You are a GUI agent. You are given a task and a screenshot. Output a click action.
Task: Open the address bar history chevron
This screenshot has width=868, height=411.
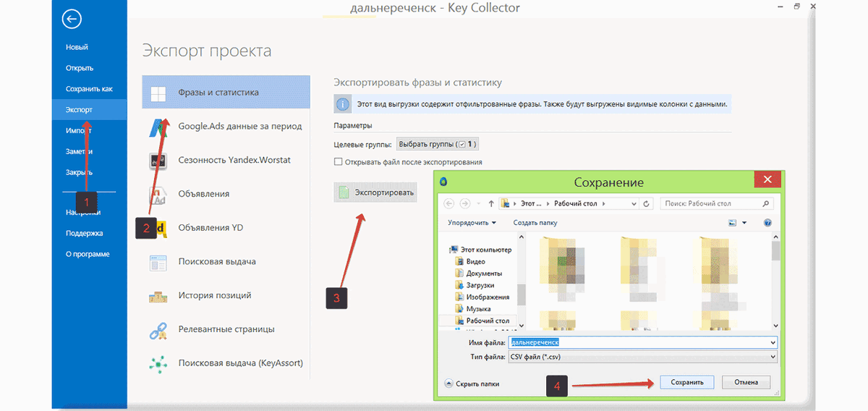(x=633, y=204)
